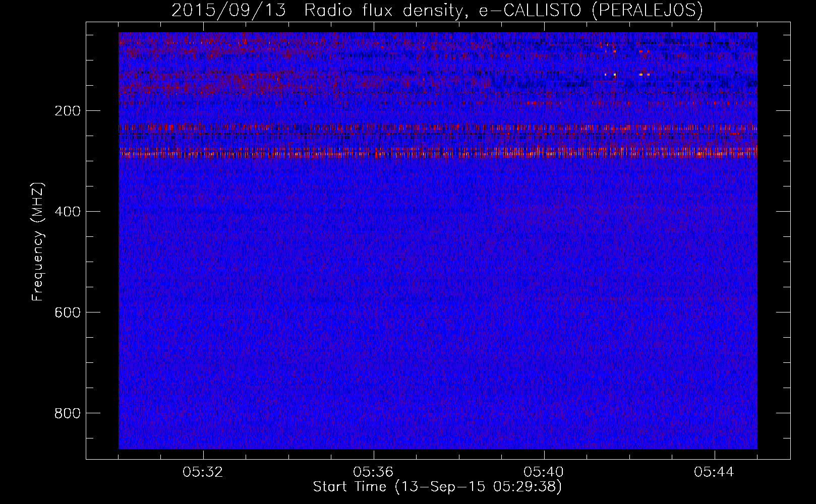This screenshot has height=504, width=816.
Task: Click the plot title '2015/09/13 Radio flux density, e-CALLISTO (PERALEJOS)'
Action: [437, 10]
